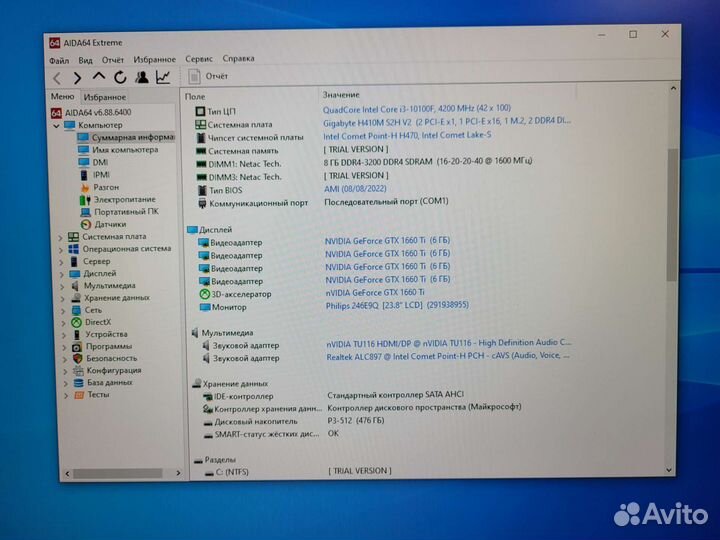Click the Программы sidebar icon
This screenshot has height=540, width=720.
coord(77,347)
